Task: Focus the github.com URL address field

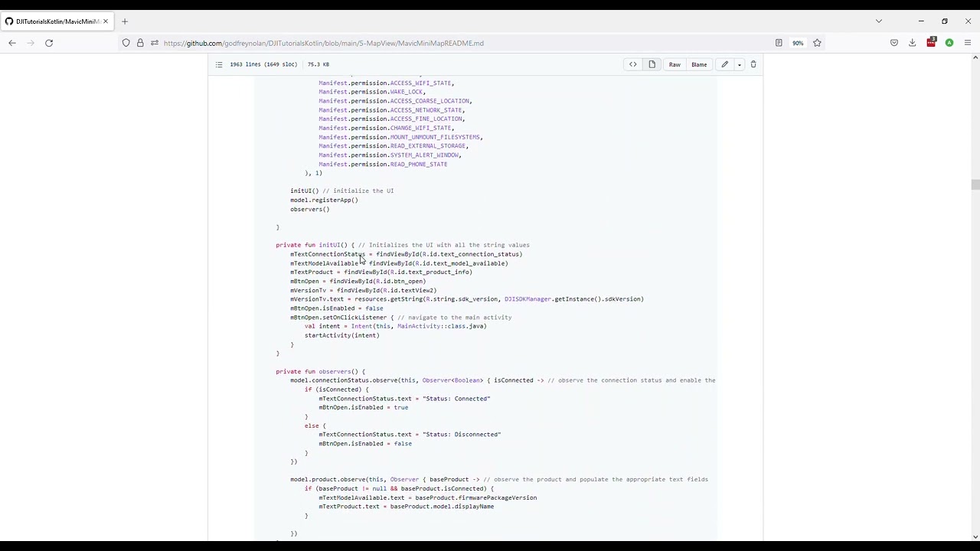Action: coord(459,43)
